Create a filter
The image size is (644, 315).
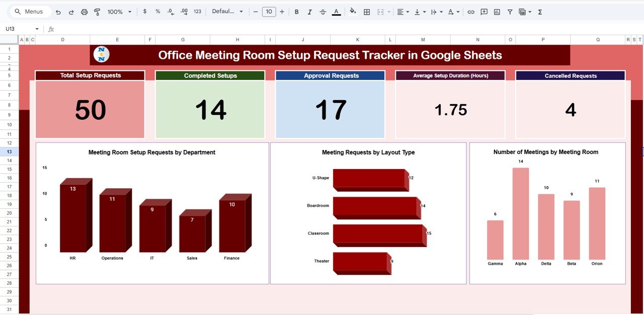point(510,11)
